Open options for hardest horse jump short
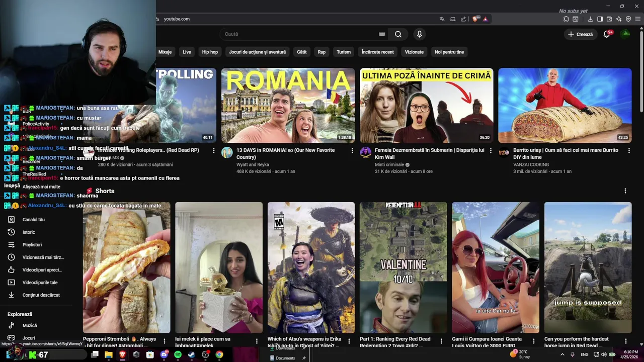The width and height of the screenshot is (644, 362). click(x=626, y=341)
